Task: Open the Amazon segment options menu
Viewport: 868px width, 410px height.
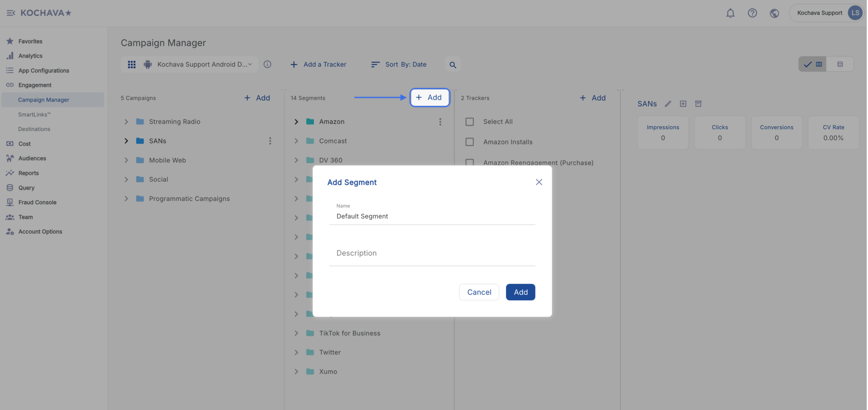Action: pyautogui.click(x=440, y=122)
